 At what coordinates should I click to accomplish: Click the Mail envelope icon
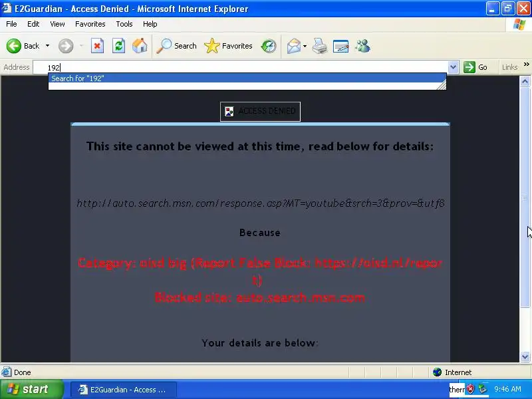point(293,46)
